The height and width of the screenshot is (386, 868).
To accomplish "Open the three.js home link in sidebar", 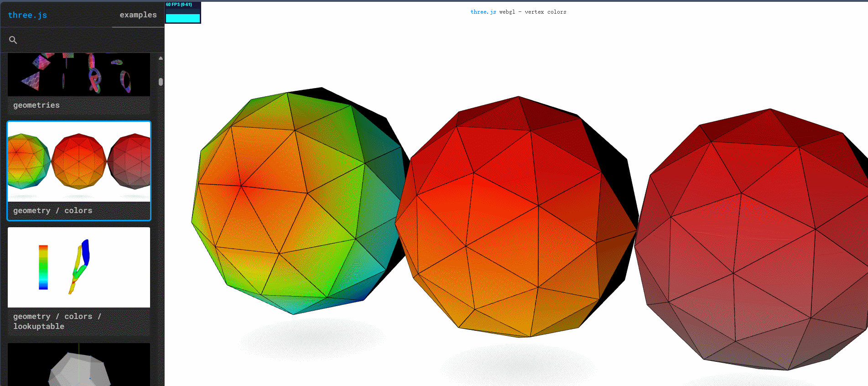I will tap(27, 15).
